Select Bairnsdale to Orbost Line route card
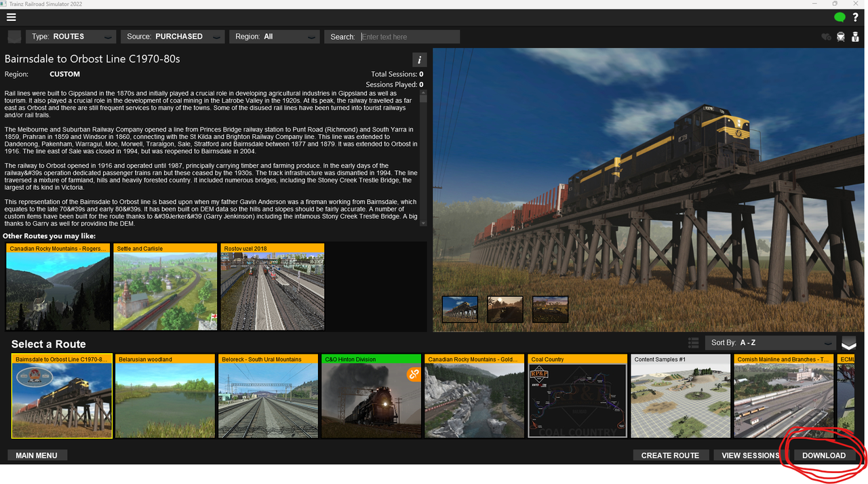The width and height of the screenshot is (868, 484). pyautogui.click(x=62, y=397)
